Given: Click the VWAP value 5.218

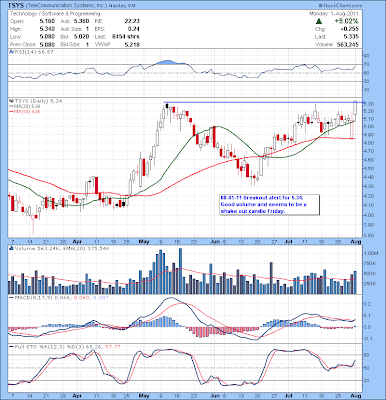Looking at the screenshot, I should tap(133, 44).
